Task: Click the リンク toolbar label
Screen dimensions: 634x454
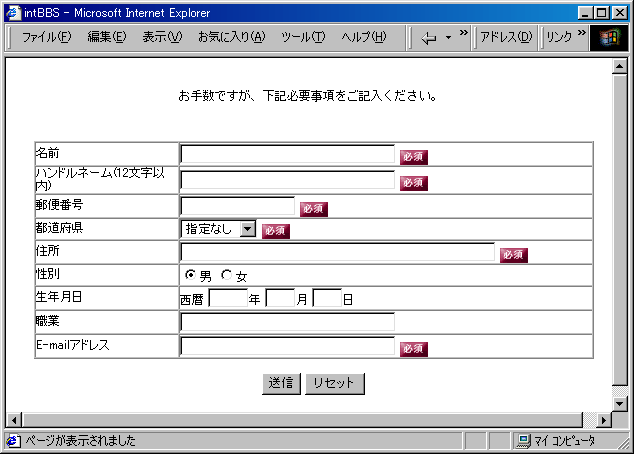Action: click(x=559, y=37)
